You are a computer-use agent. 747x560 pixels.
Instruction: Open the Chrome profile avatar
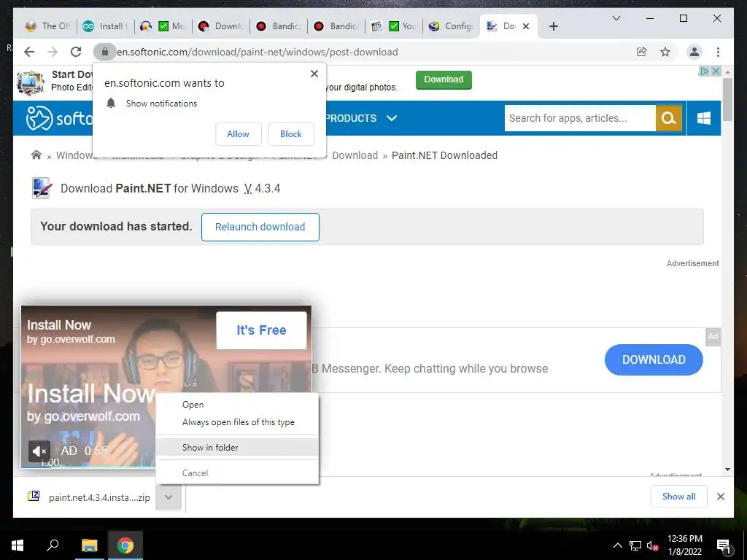point(694,52)
